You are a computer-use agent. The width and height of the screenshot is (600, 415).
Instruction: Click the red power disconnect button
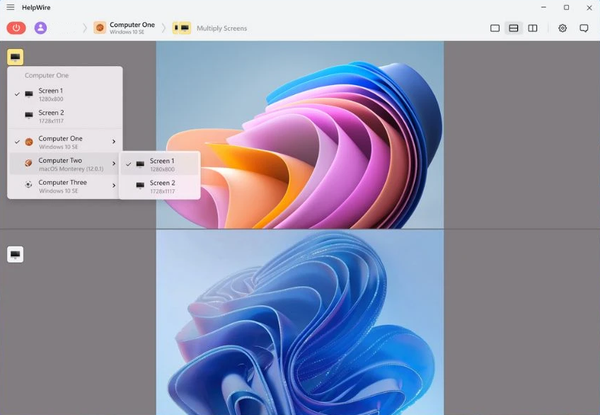tap(16, 28)
